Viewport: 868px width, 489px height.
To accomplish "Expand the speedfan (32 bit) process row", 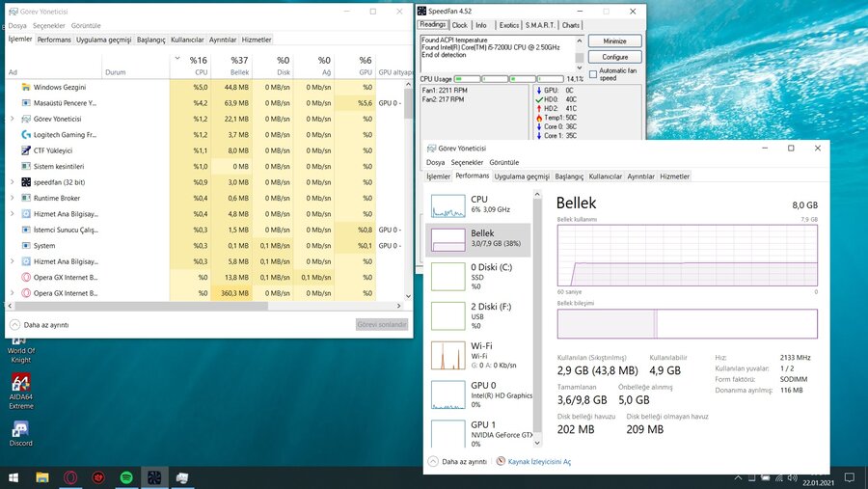I will click(x=13, y=182).
